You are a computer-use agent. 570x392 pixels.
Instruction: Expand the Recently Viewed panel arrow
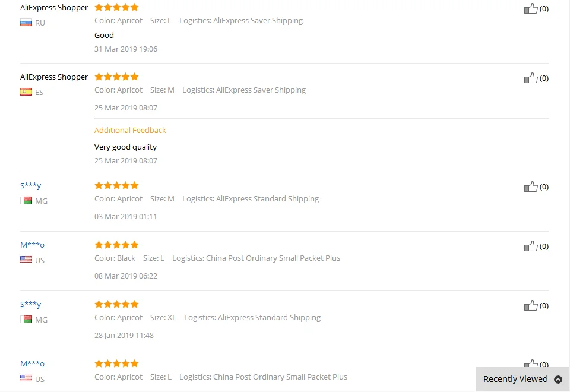pos(558,380)
